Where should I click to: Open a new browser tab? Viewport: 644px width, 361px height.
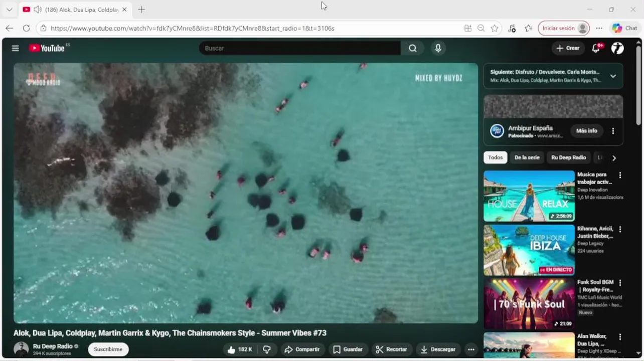141,10
